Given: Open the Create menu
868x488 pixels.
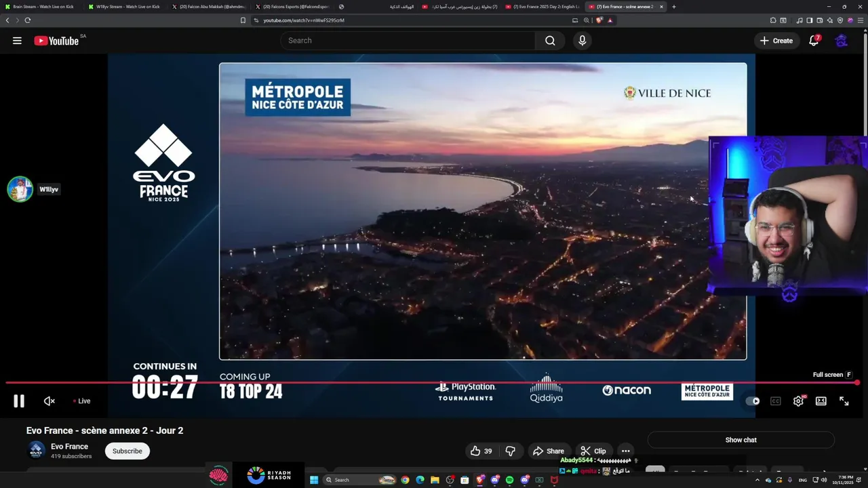Looking at the screenshot, I should (776, 41).
